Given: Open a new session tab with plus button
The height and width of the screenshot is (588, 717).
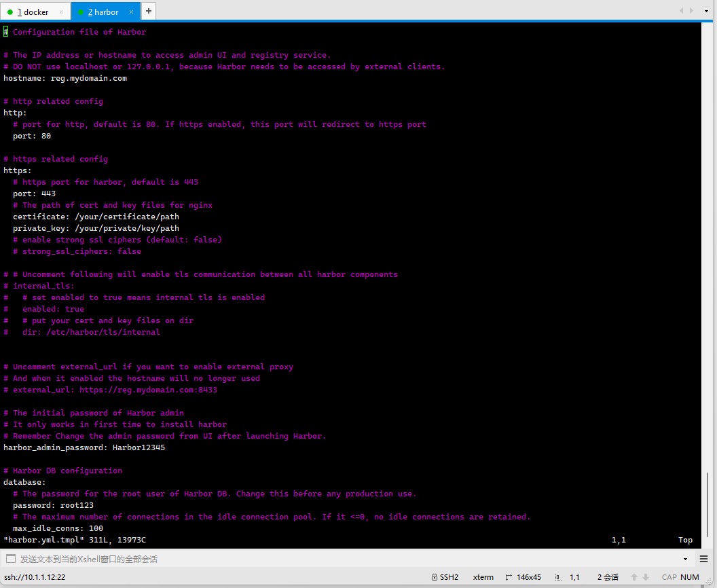Looking at the screenshot, I should [x=149, y=11].
